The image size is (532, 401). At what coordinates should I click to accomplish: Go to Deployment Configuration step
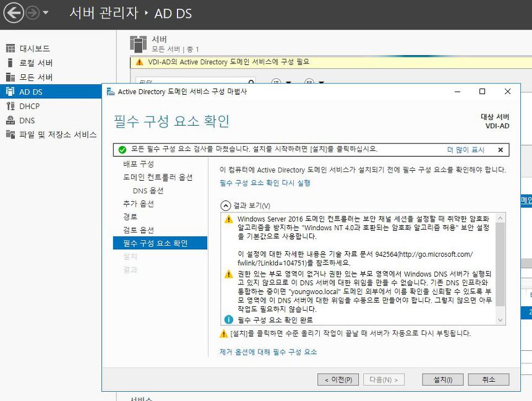(x=139, y=164)
